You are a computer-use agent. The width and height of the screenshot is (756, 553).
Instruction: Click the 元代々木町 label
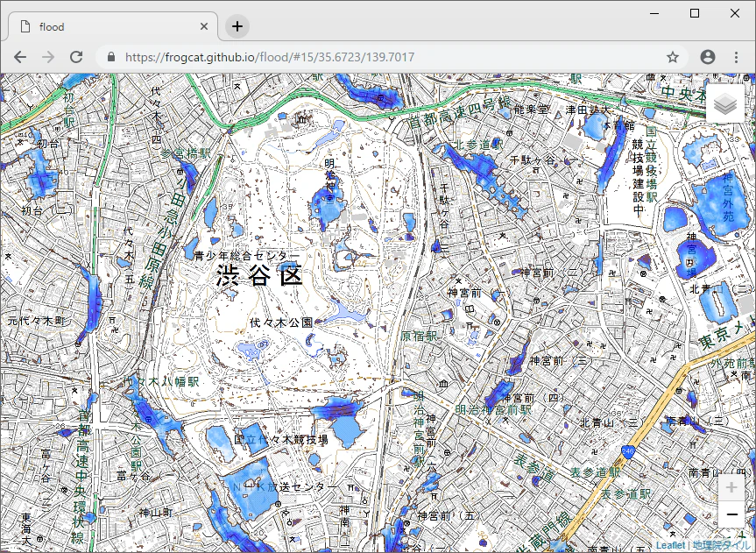point(36,321)
